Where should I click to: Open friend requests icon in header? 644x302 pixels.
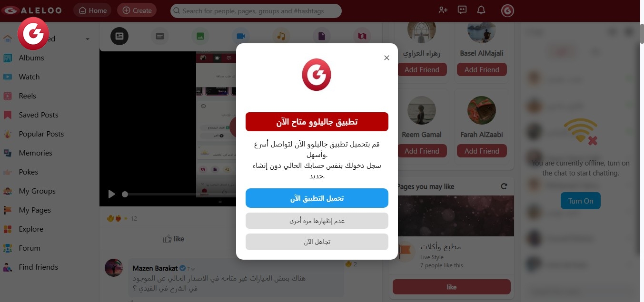point(443,10)
